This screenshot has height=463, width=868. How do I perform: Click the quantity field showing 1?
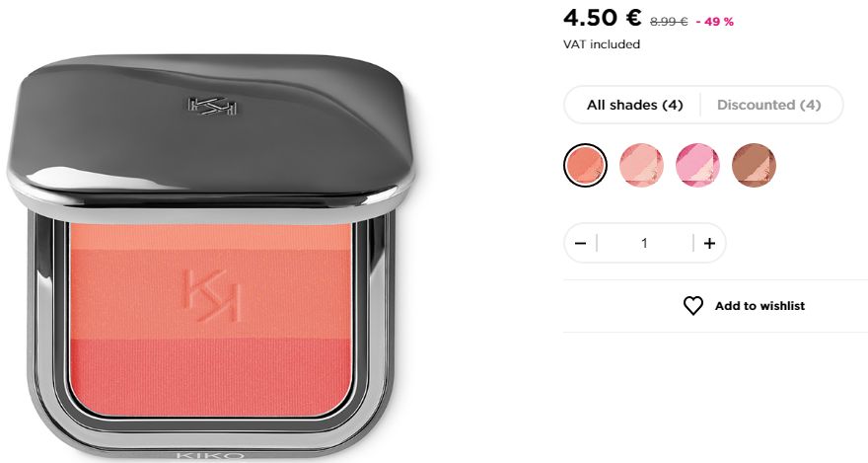tap(644, 243)
